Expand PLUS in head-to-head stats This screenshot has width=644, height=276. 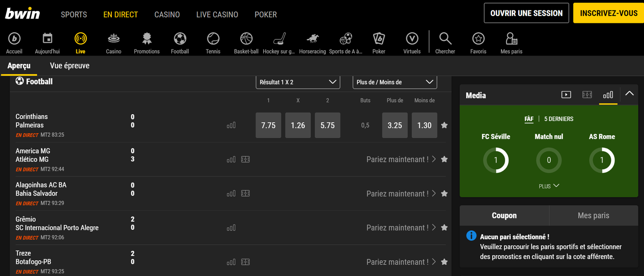pyautogui.click(x=549, y=186)
